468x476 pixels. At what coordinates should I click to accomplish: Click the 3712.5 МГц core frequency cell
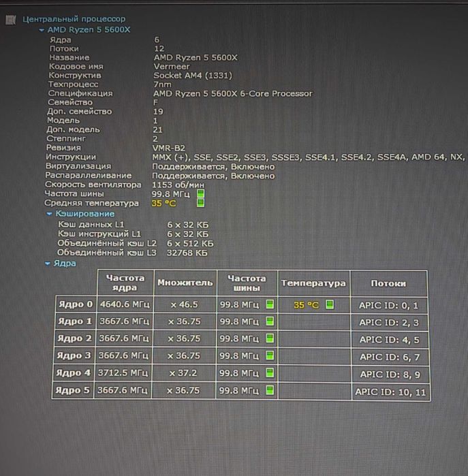(123, 372)
